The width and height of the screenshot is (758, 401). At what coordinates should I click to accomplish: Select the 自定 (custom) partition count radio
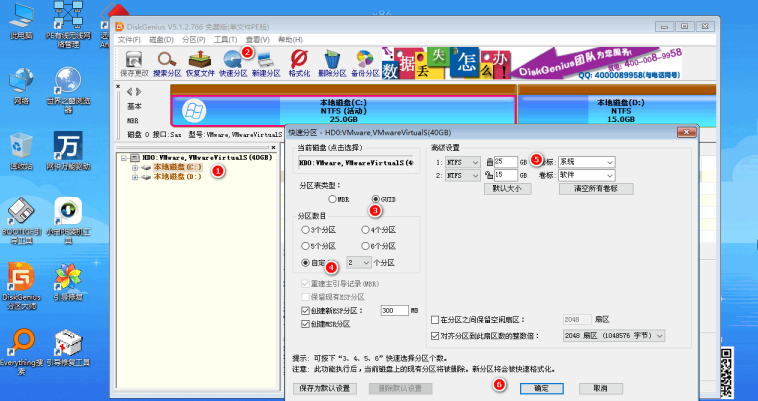[x=306, y=263]
